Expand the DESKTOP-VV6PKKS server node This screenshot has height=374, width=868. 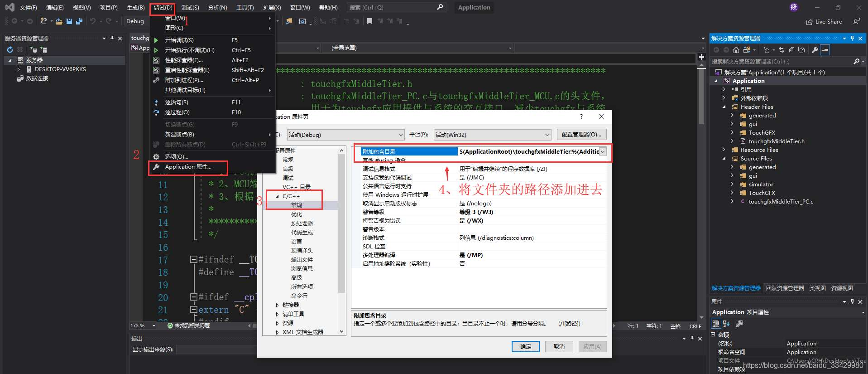19,69
